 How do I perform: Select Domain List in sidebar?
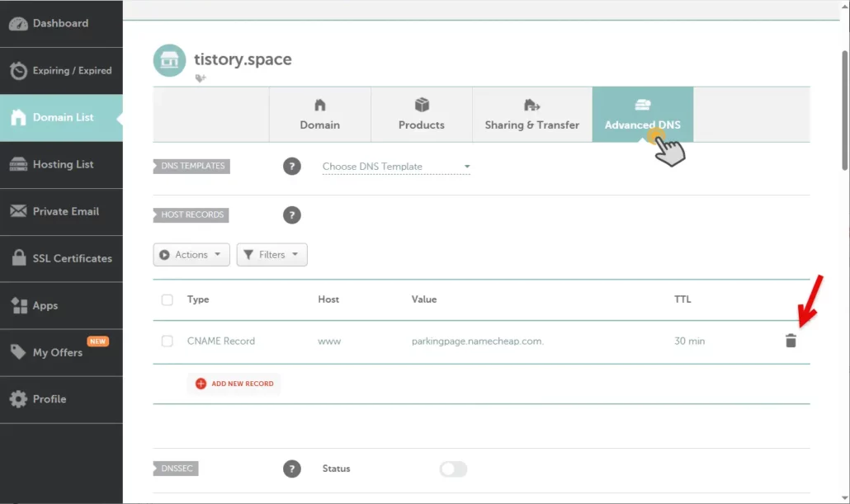click(x=61, y=118)
